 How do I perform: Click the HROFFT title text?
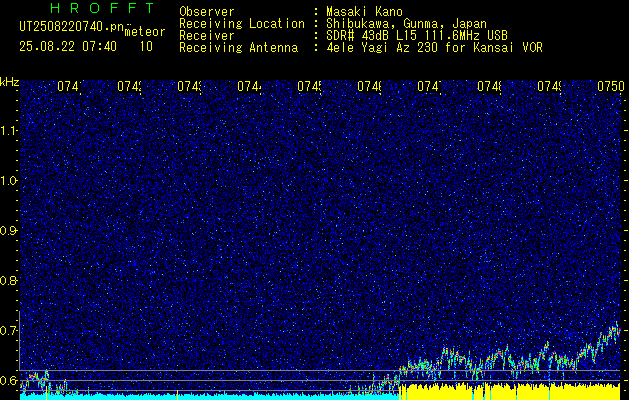103,8
